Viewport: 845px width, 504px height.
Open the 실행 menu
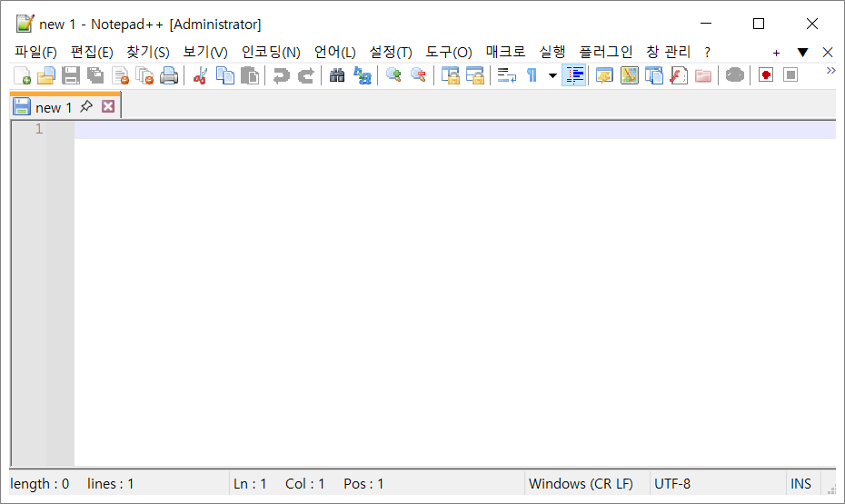point(552,53)
